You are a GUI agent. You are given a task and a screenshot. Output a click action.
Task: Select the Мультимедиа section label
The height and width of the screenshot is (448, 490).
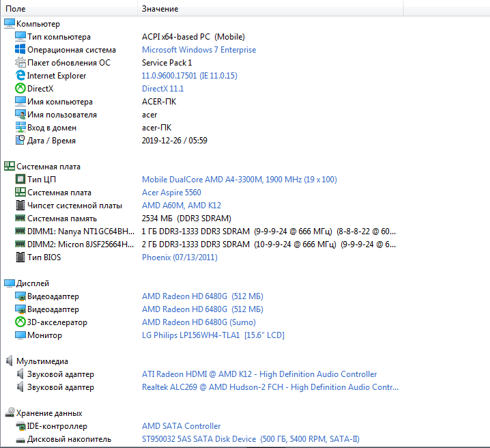click(42, 361)
